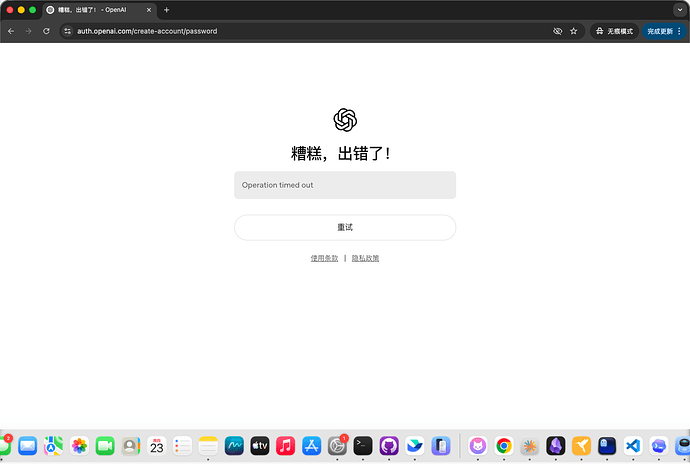
Task: Click the crossed-eye tracking protection icon
Action: (x=557, y=31)
